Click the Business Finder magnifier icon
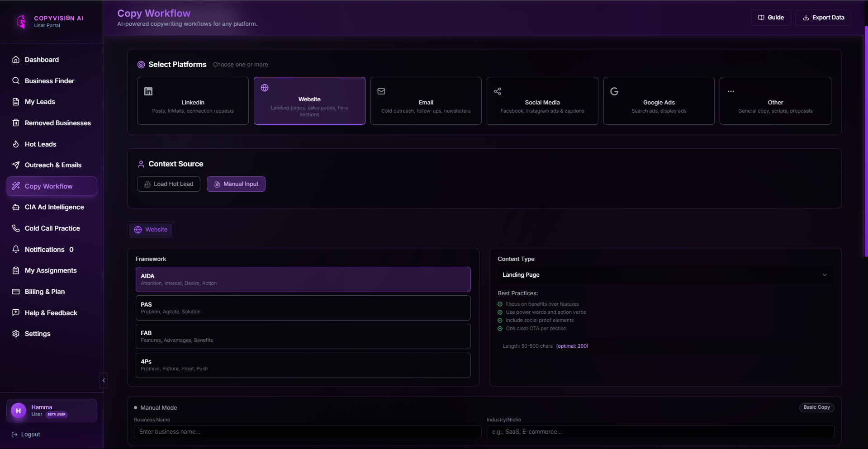868x449 pixels. (x=15, y=80)
